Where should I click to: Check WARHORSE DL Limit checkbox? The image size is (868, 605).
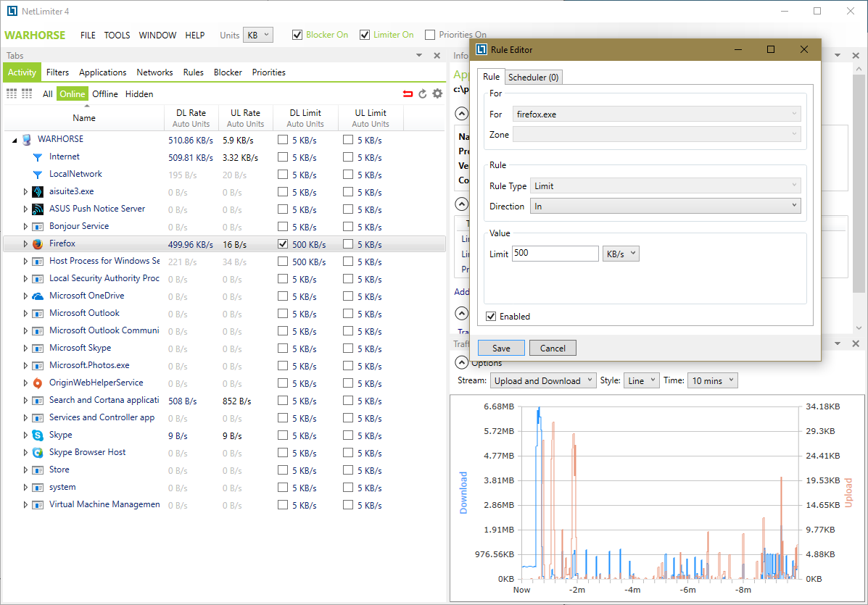(283, 140)
